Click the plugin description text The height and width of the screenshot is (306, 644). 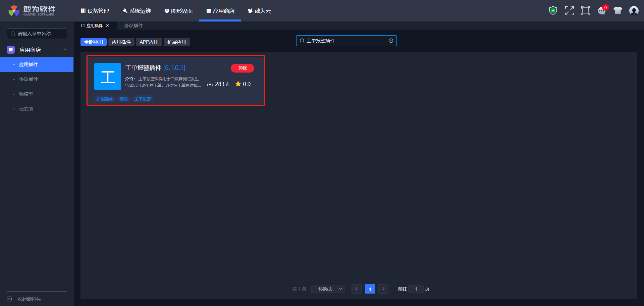163,82
